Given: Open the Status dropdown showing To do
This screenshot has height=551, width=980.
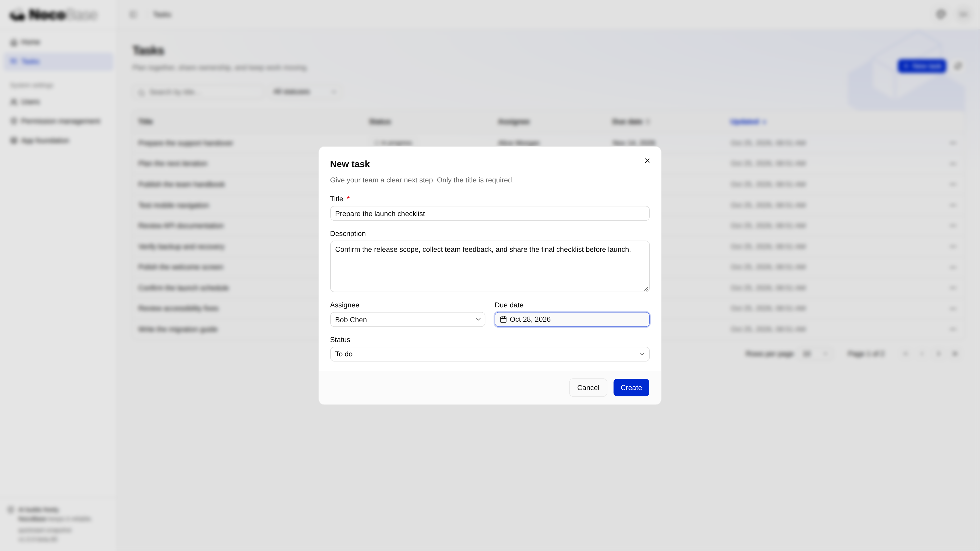Looking at the screenshot, I should 490,354.
